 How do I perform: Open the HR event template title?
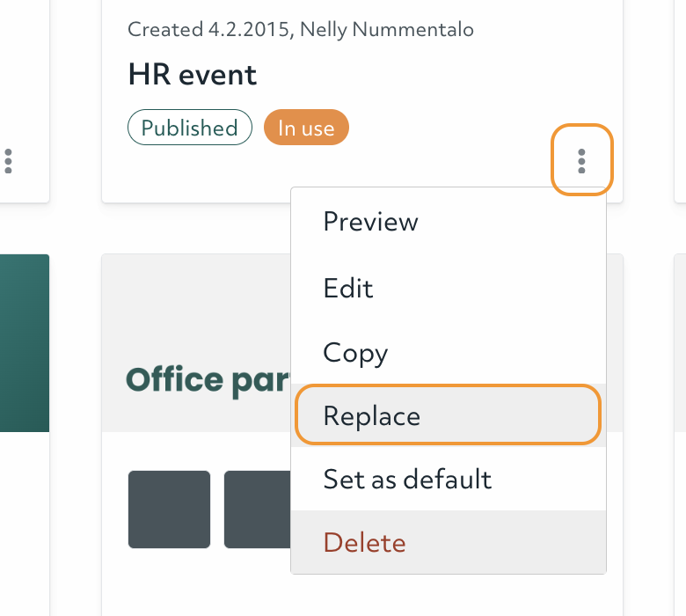193,75
